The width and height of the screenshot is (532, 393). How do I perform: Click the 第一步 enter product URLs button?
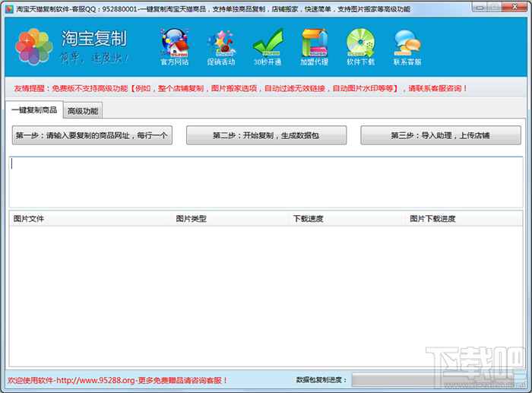click(92, 135)
